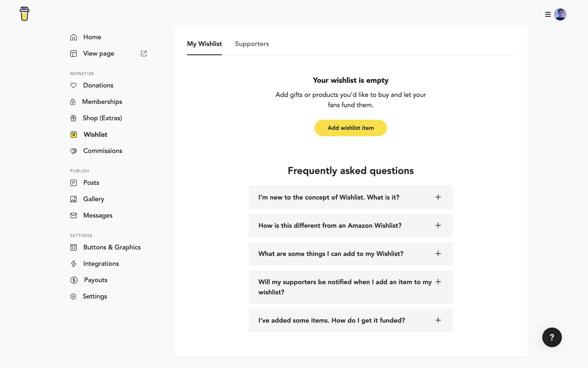Click the Memberships lock icon
The height and width of the screenshot is (368, 588).
[73, 102]
